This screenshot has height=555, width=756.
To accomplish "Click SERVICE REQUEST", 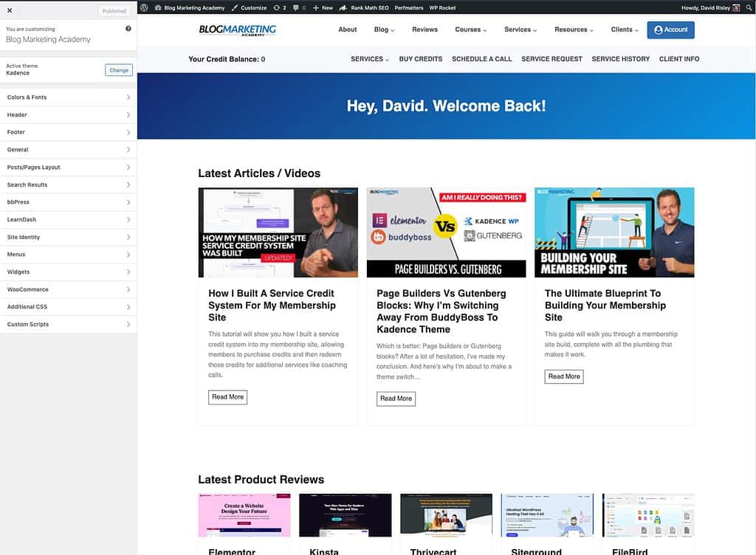I will coord(551,59).
